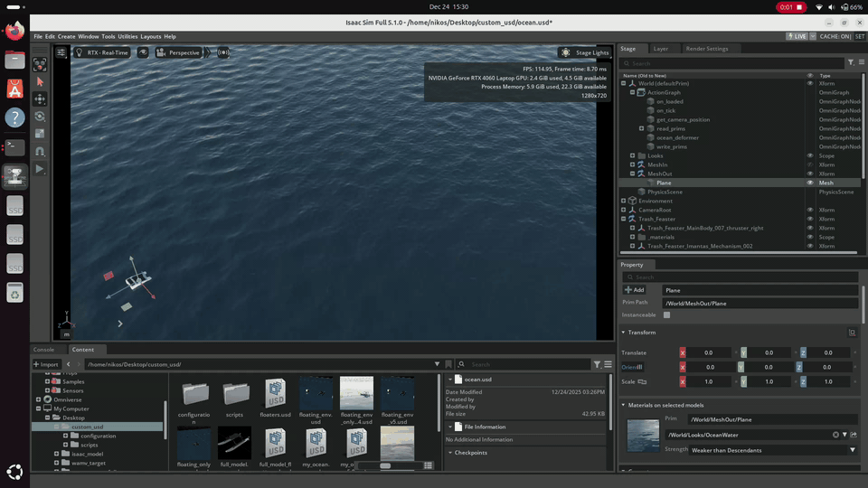868x488 pixels.
Task: Start simulation with Play button
Action: [x=40, y=169]
